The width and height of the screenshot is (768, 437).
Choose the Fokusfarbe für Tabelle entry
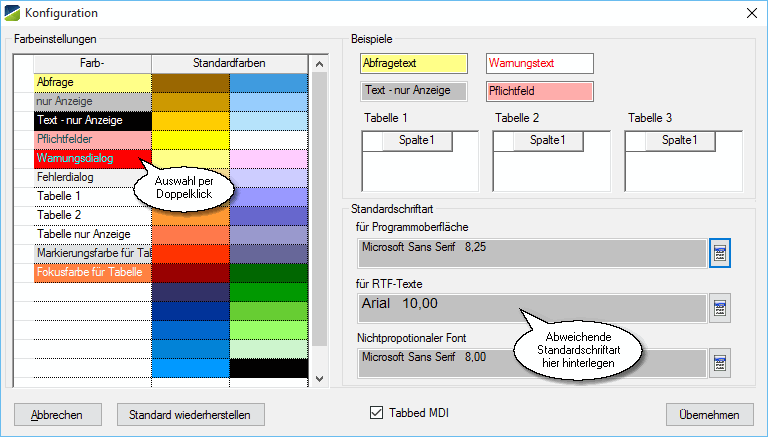(92, 272)
